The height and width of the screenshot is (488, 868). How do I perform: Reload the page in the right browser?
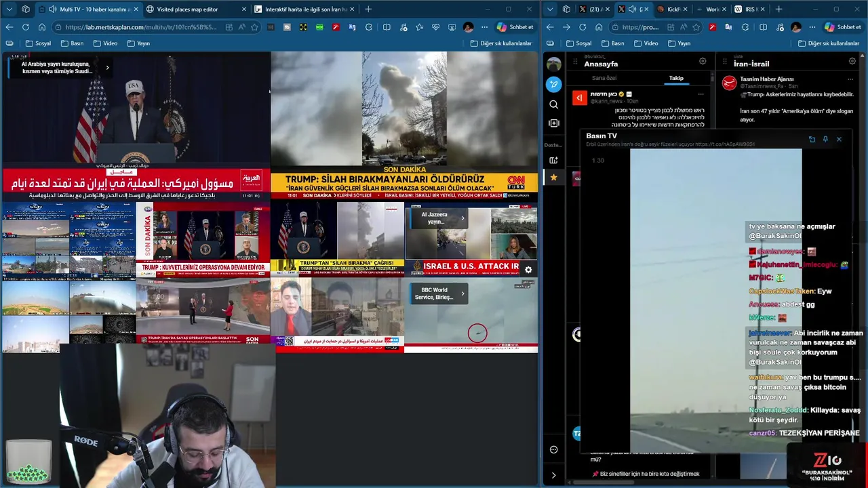tap(583, 27)
